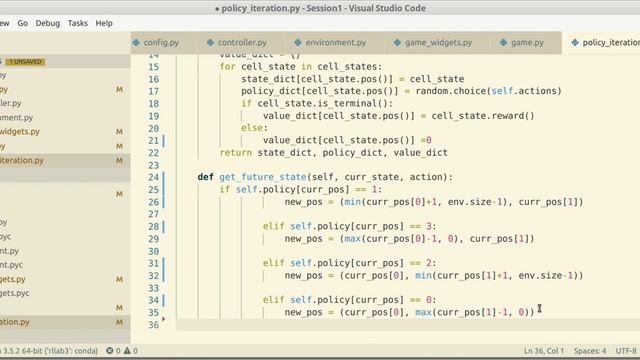Click the Python icon on game_widgets.py tab
The image size is (640, 360).
(x=397, y=42)
